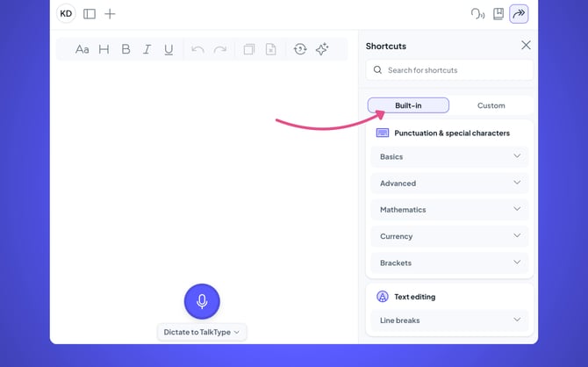Clear document with the page x icon
The width and height of the screenshot is (588, 367).
point(271,49)
